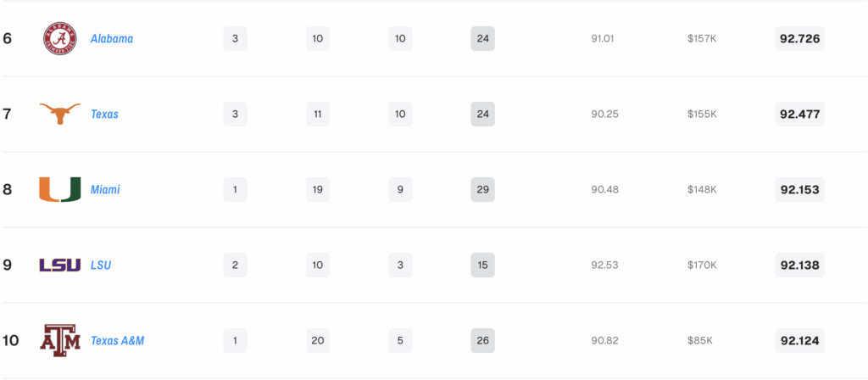Click Miami's total commits badge 29
This screenshot has height=380, width=868.
coord(482,189)
